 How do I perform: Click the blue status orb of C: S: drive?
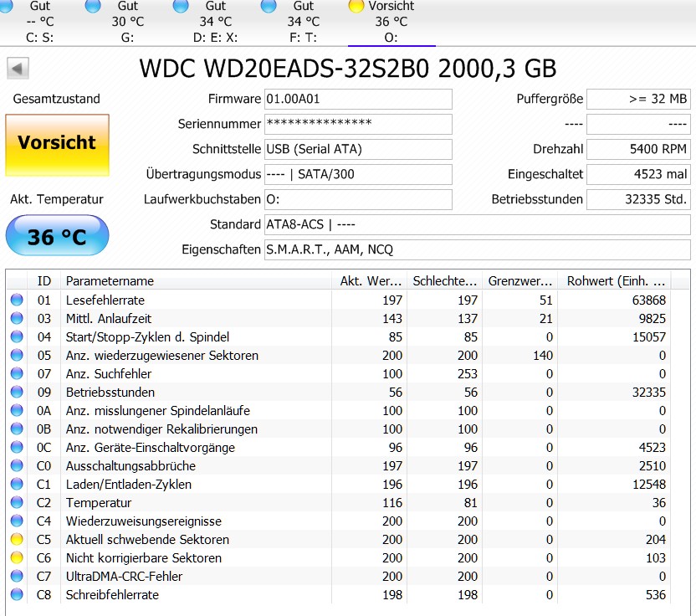pos(5,6)
